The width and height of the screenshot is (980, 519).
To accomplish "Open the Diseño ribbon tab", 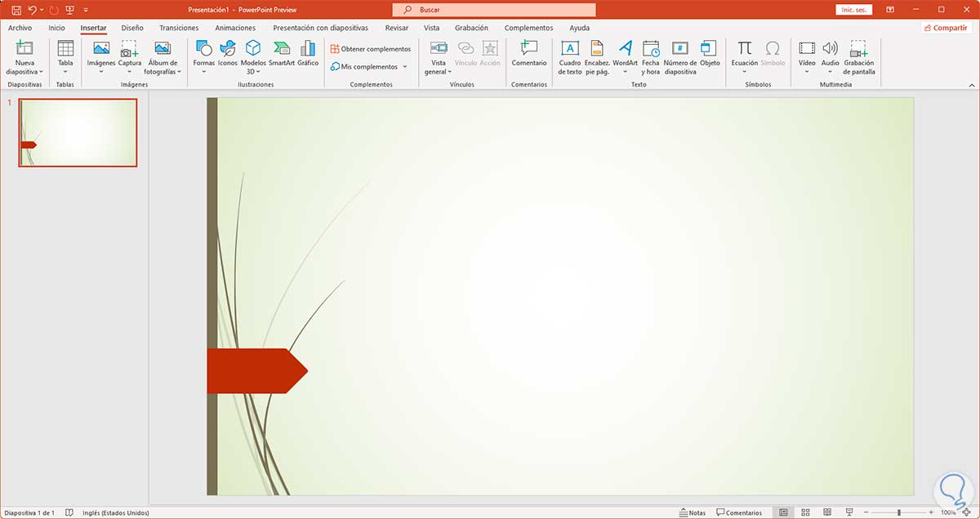I will (x=132, y=27).
